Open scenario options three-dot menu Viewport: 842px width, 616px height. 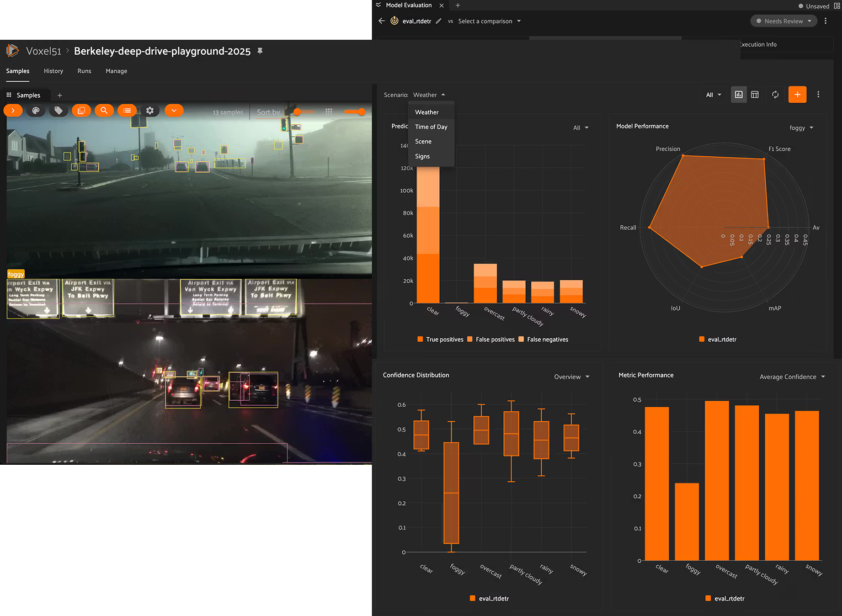pyautogui.click(x=818, y=94)
